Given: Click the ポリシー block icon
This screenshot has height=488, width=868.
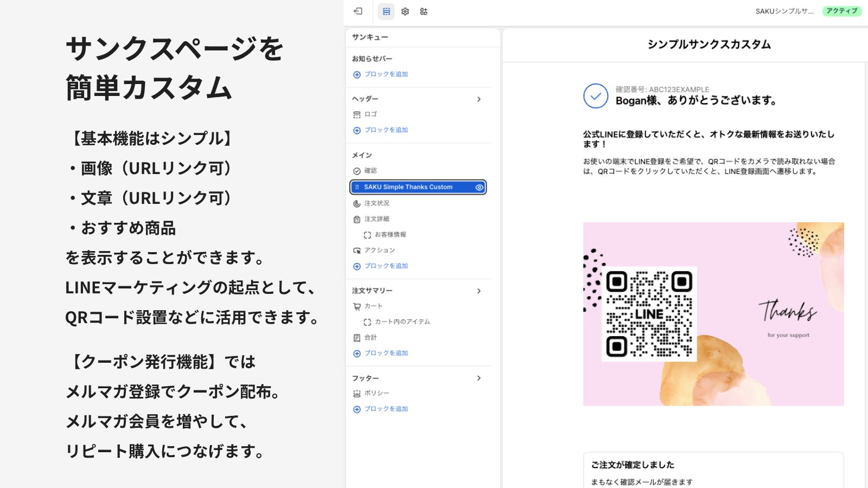Looking at the screenshot, I should tap(357, 394).
